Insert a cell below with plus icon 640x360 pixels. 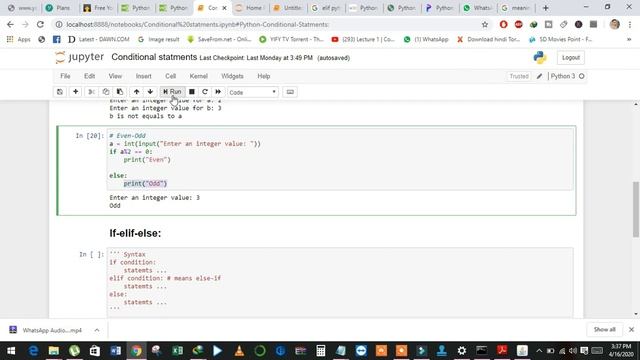[x=76, y=92]
